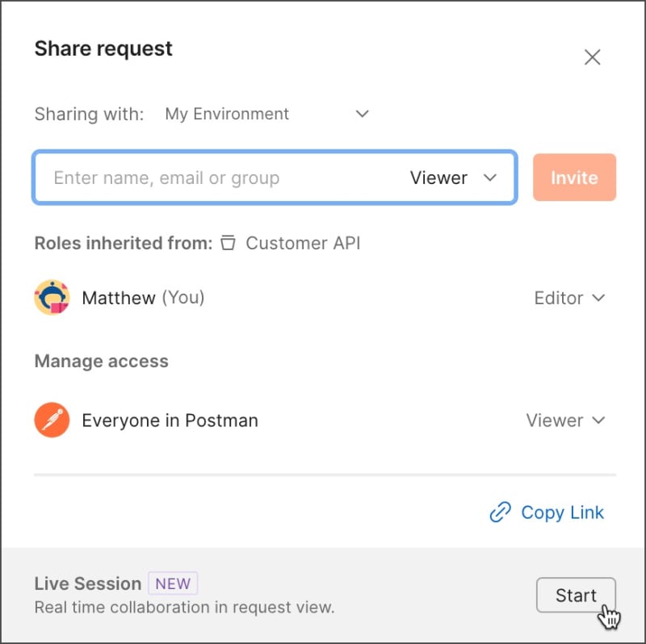
Task: Close the Share request dialog
Action: (592, 56)
